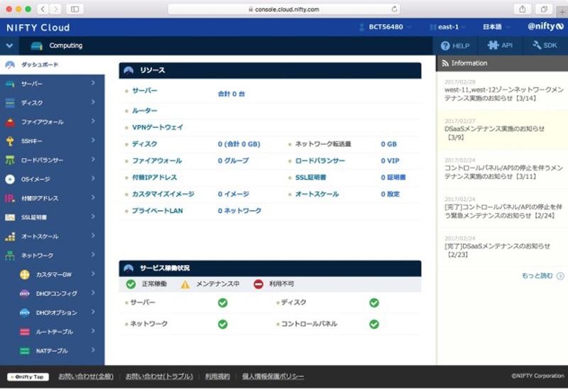Click the ファイアウォール firewall icon in sidebar

click(10, 122)
